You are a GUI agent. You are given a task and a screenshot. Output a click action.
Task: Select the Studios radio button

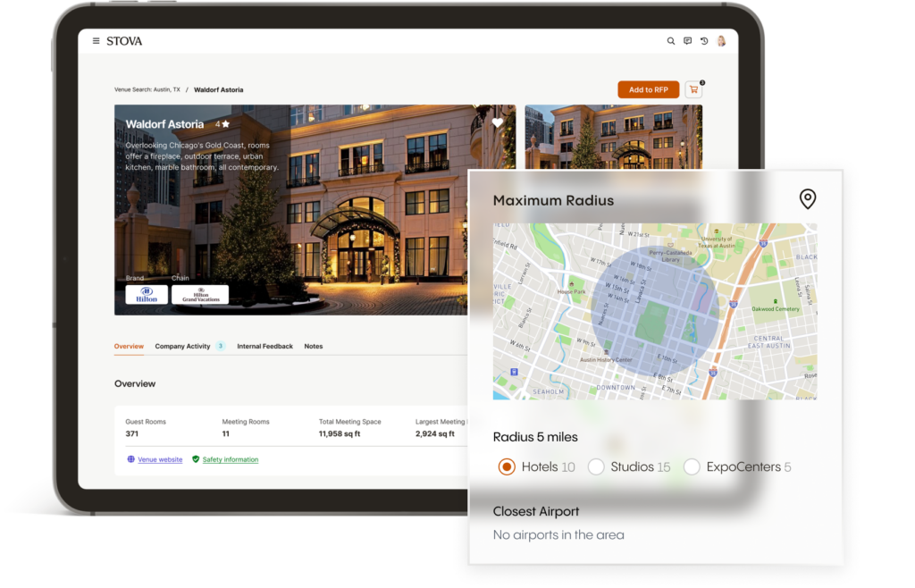click(x=595, y=466)
